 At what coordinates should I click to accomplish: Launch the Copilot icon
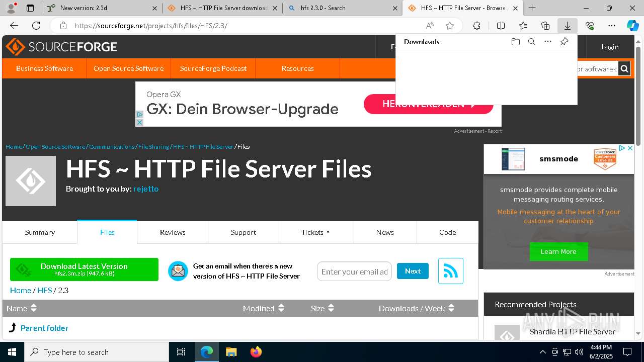(x=632, y=26)
